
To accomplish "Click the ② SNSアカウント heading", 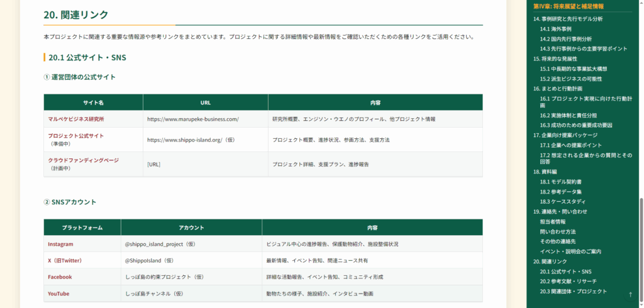I will 70,202.
